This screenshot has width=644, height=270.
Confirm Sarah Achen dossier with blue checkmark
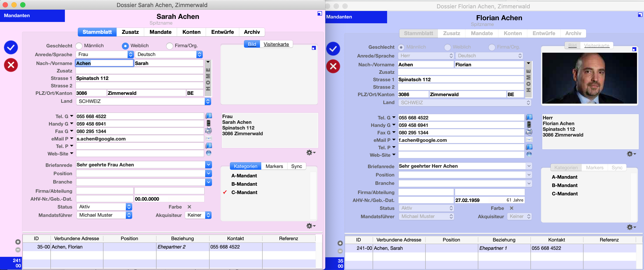(11, 47)
